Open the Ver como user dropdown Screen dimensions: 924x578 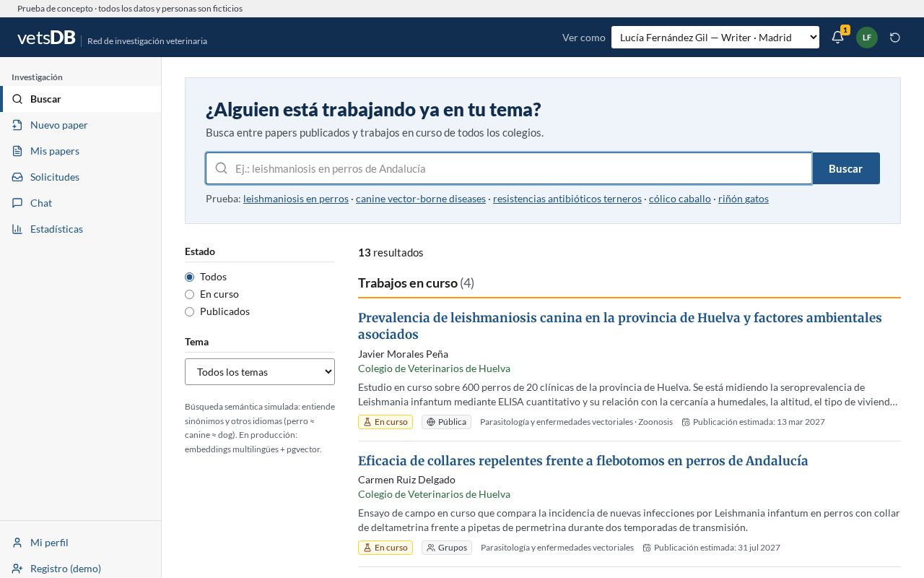(x=715, y=38)
